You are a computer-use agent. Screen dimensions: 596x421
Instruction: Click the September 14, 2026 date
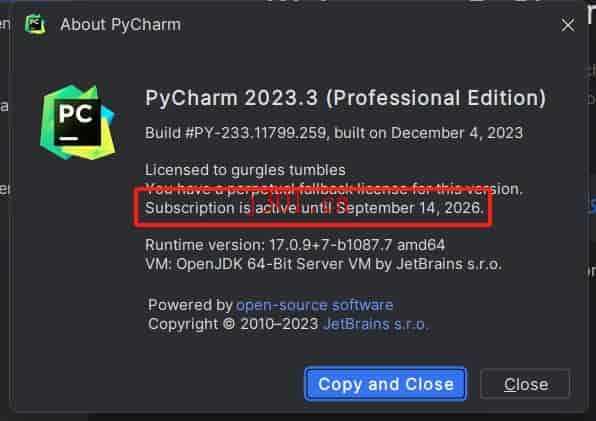pyautogui.click(x=411, y=208)
